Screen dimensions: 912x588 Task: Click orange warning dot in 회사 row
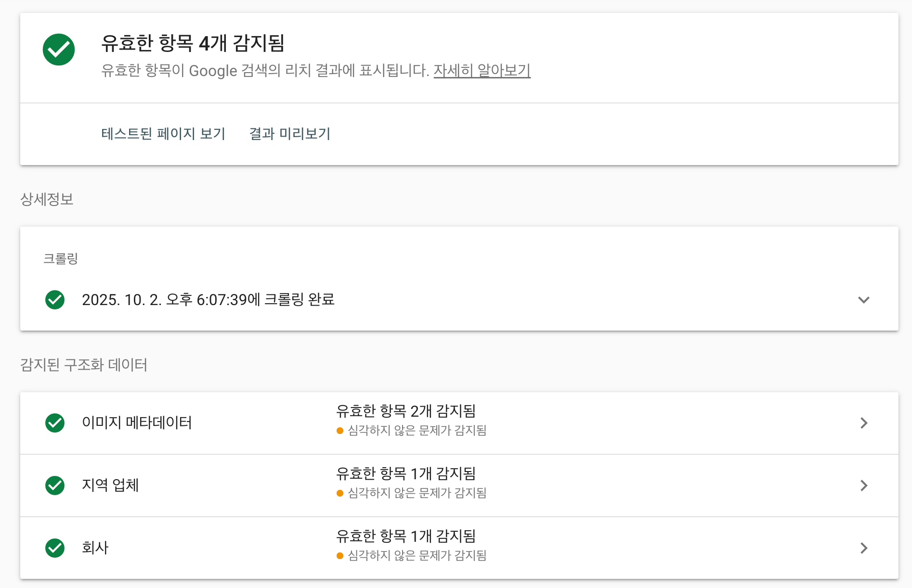click(340, 556)
